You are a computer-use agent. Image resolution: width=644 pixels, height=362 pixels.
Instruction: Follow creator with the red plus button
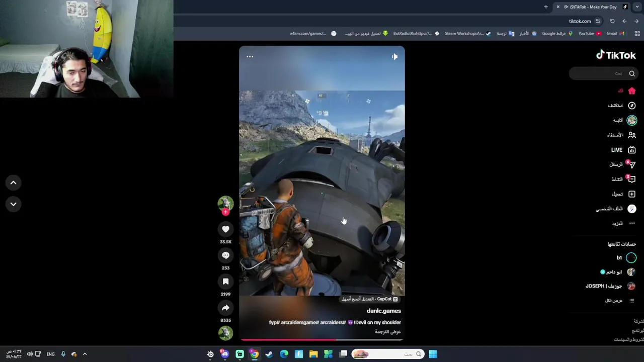coord(225,212)
